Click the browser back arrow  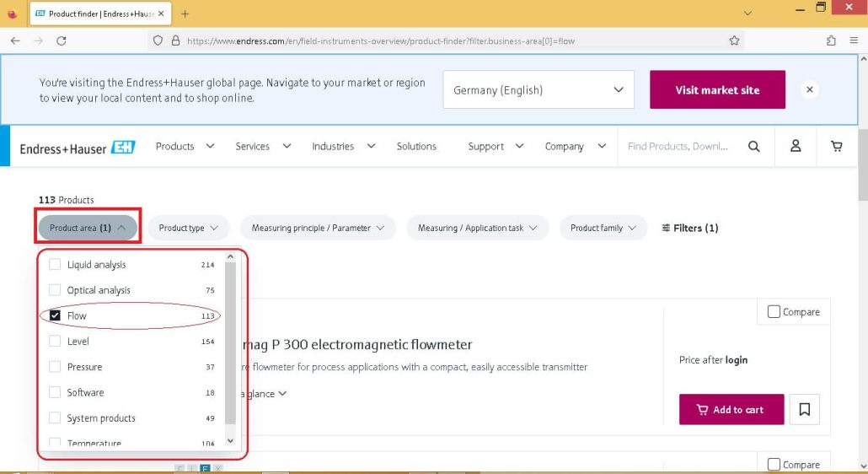coord(15,40)
